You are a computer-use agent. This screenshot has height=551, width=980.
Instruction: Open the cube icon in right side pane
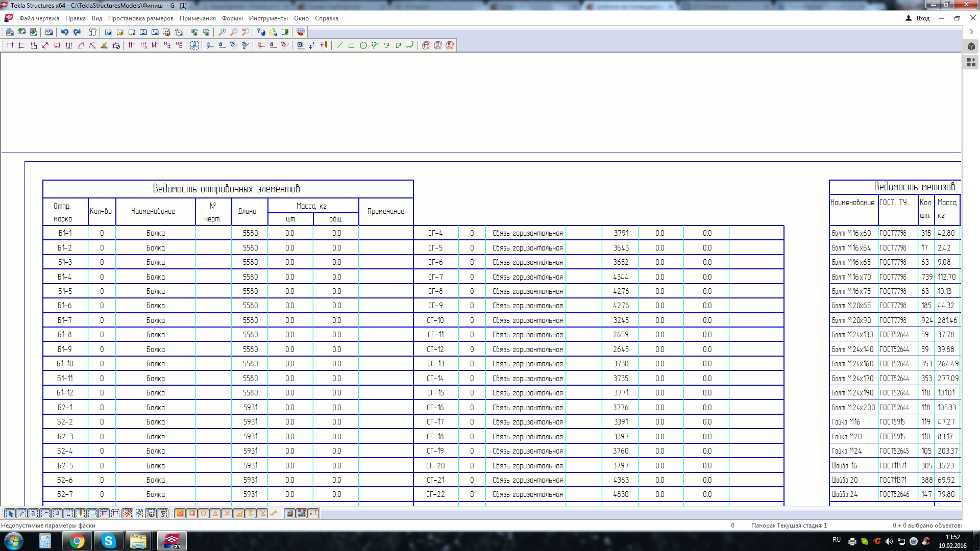(x=971, y=46)
